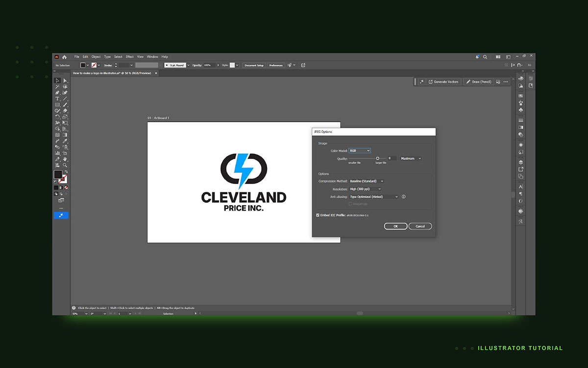Screen dimensions: 588x368
Task: Swap fill and stroke colors arrow
Action: [x=66, y=172]
